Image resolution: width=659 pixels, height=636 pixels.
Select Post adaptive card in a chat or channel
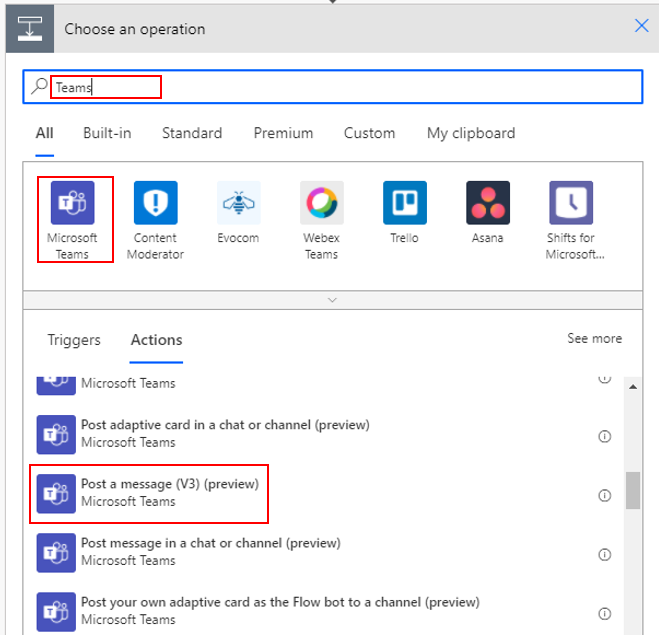click(225, 425)
